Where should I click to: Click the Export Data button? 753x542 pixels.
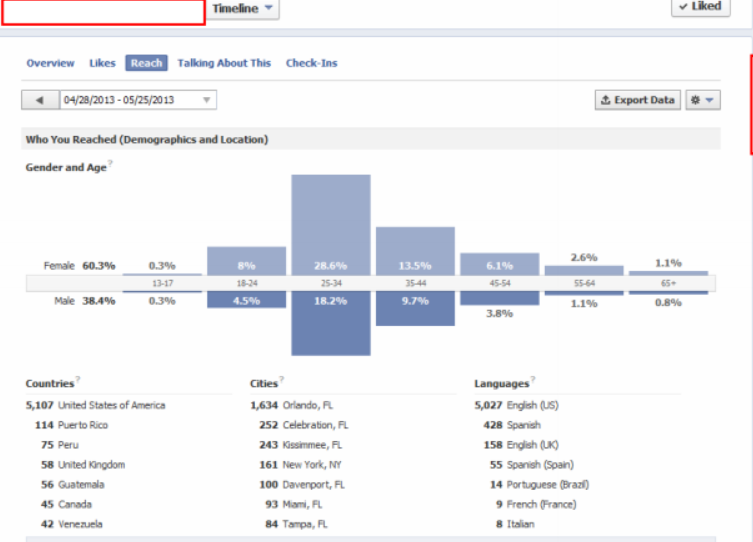tap(638, 100)
